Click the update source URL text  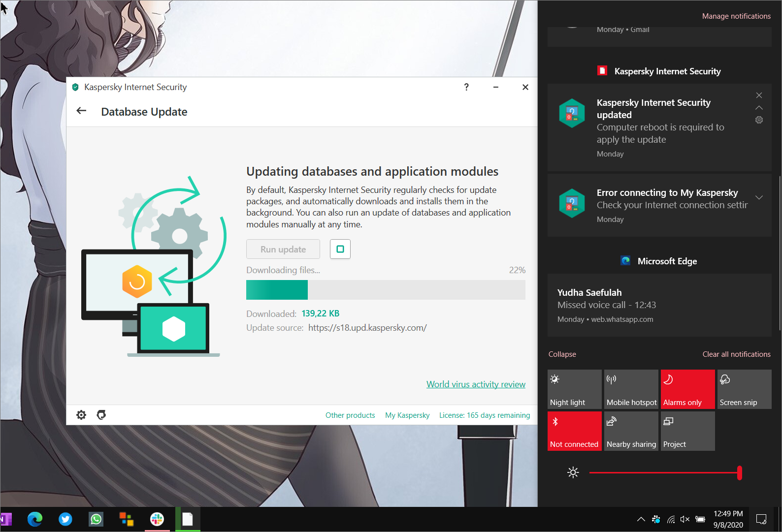pos(367,328)
